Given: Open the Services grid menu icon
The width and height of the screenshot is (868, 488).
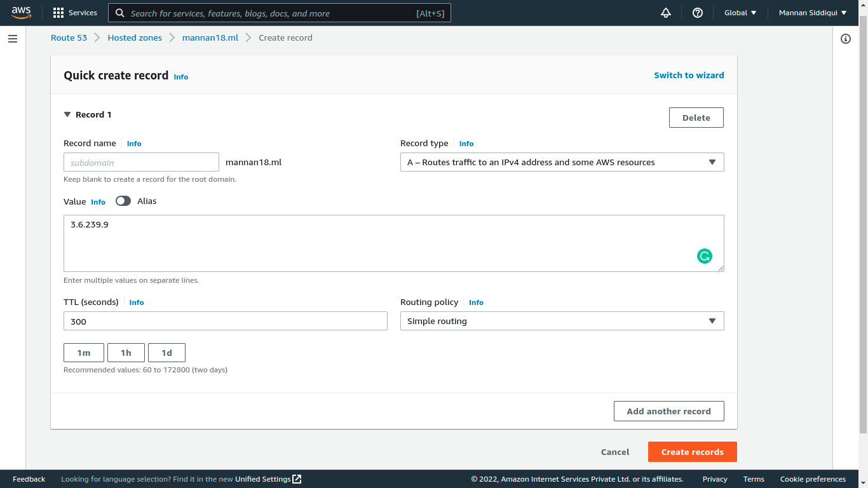Looking at the screenshot, I should [x=57, y=12].
